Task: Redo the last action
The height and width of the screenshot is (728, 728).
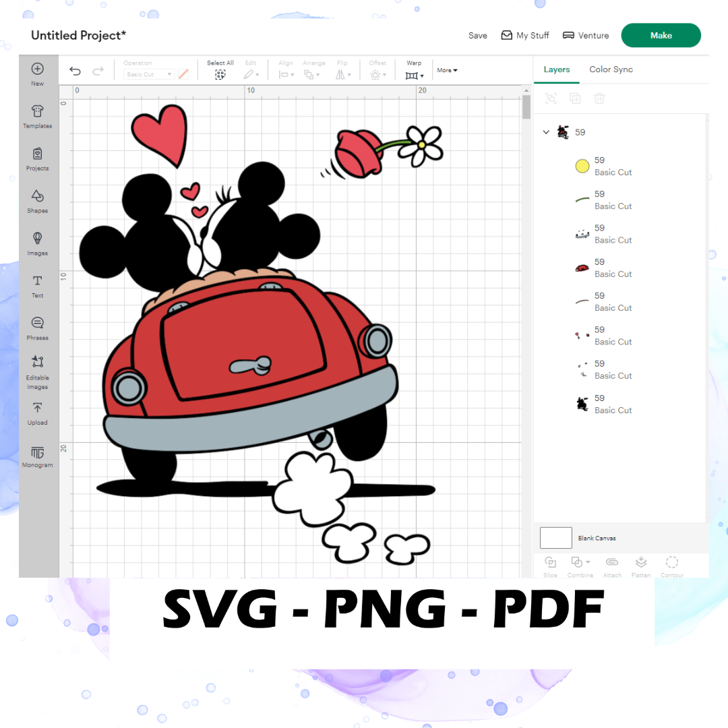Action: click(98, 71)
